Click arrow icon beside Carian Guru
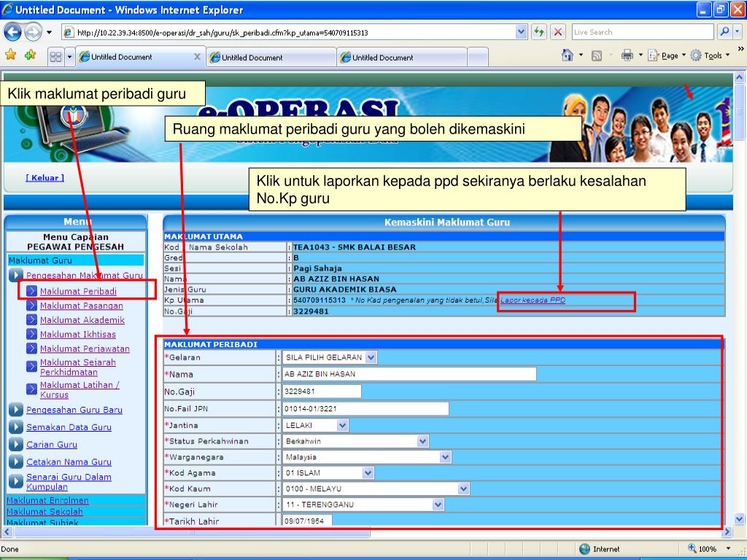 (16, 444)
